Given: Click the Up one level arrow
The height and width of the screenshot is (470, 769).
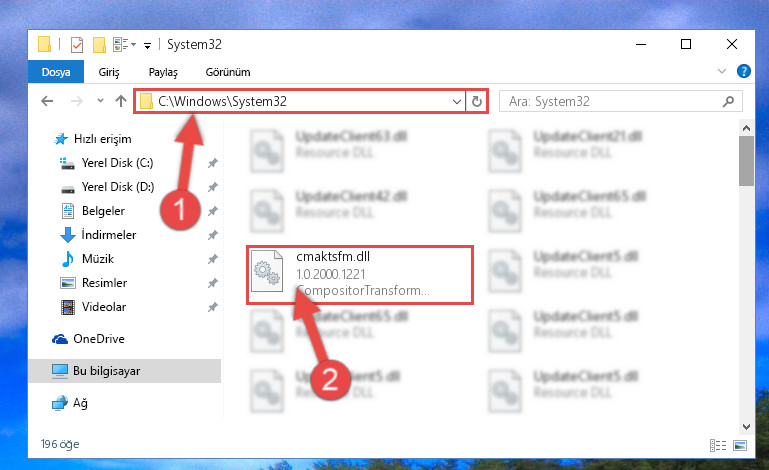Looking at the screenshot, I should [121, 101].
